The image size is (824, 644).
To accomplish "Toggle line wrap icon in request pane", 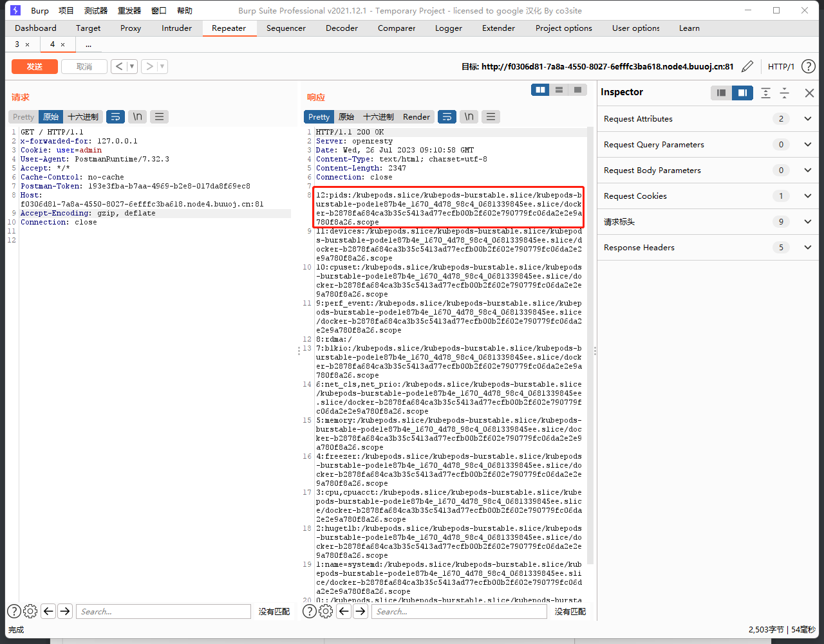I will 115,116.
